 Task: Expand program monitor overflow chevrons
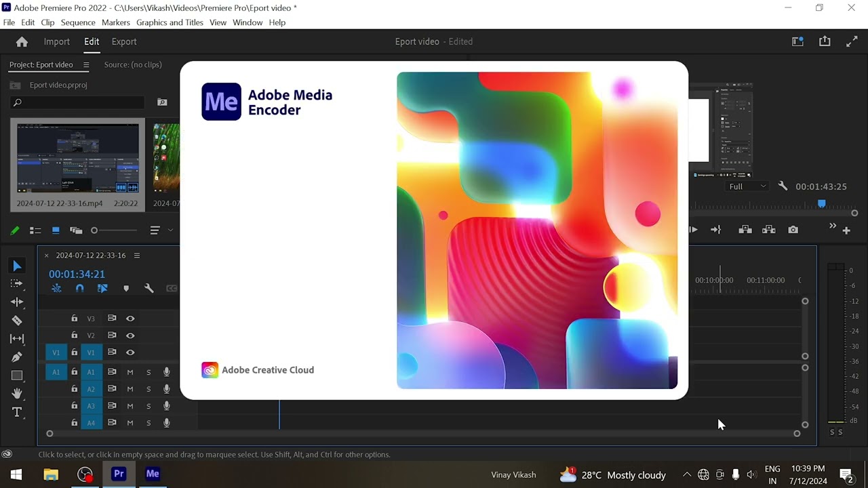point(833,226)
